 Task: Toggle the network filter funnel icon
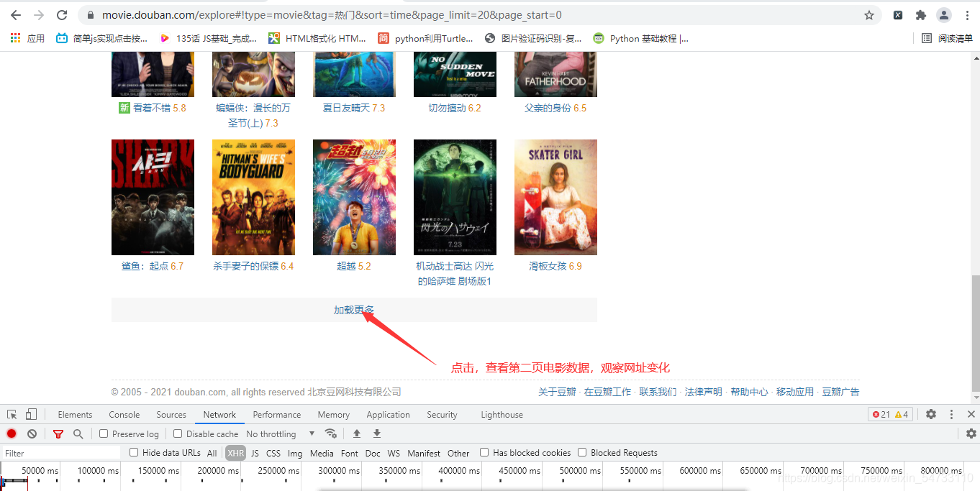58,433
